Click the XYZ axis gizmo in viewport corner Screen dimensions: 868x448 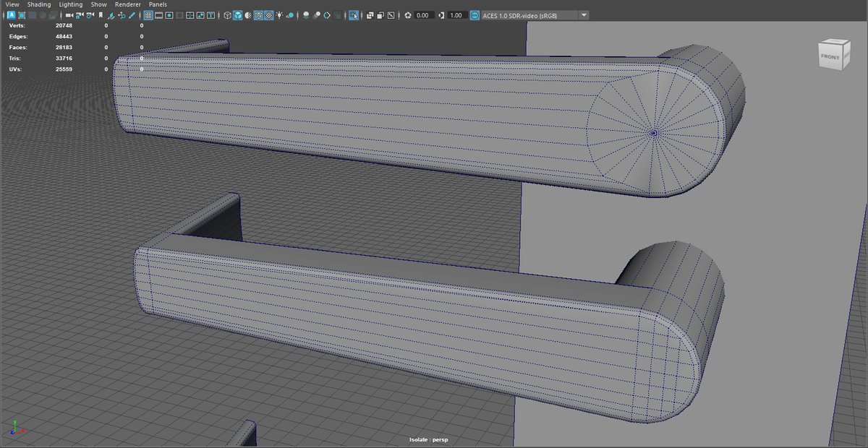[x=16, y=428]
